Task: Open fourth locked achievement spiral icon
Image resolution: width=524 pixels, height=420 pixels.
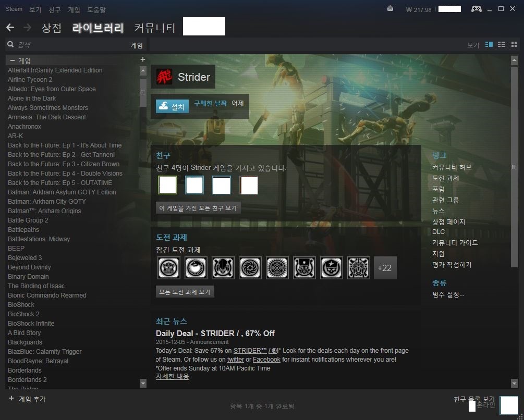Action: 250,268
